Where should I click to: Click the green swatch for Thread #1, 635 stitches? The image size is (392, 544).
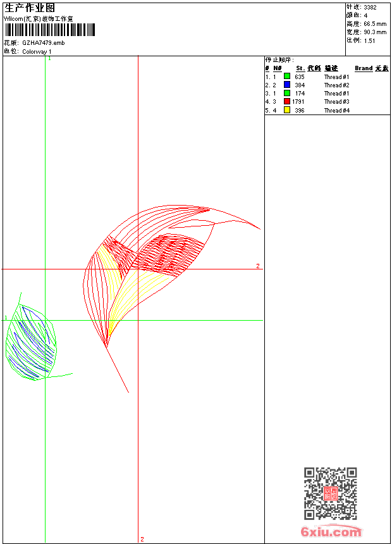(286, 77)
